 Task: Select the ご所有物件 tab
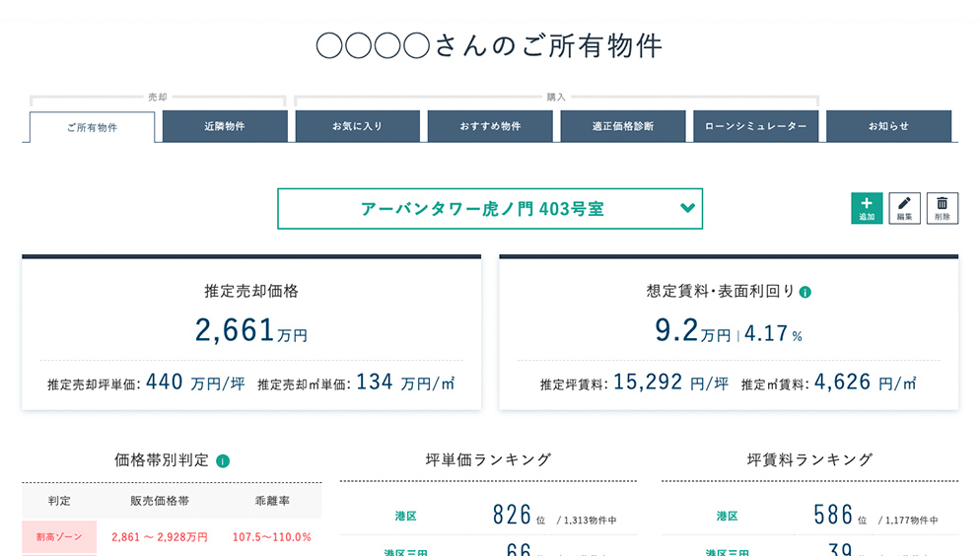tap(92, 127)
